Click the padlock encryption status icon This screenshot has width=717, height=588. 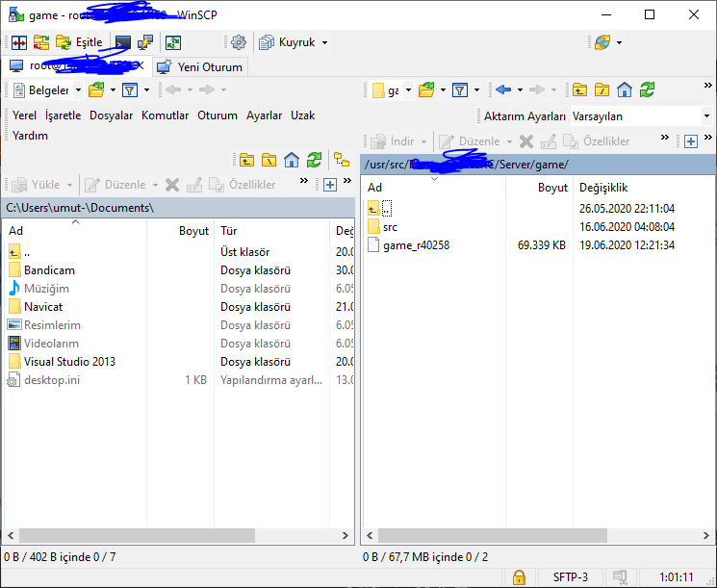[x=519, y=577]
